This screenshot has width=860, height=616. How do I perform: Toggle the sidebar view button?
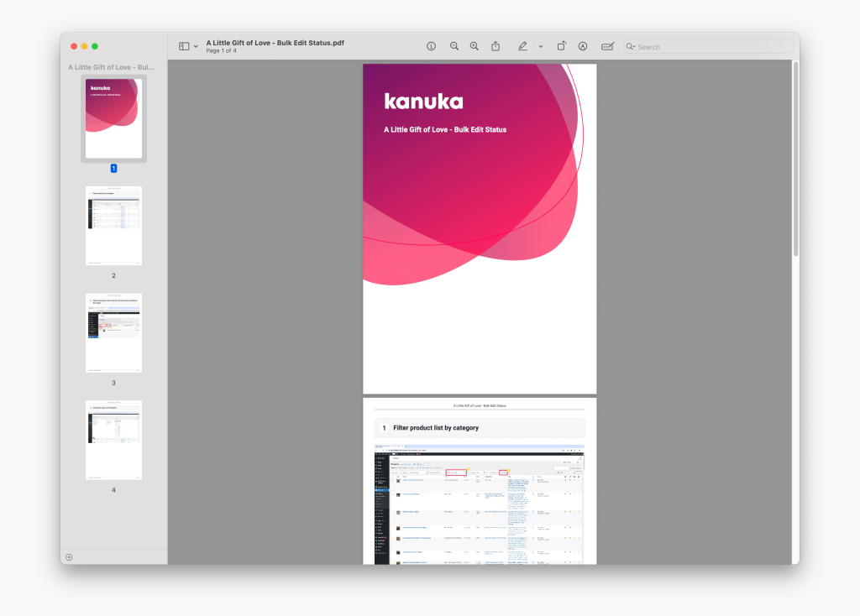[184, 47]
